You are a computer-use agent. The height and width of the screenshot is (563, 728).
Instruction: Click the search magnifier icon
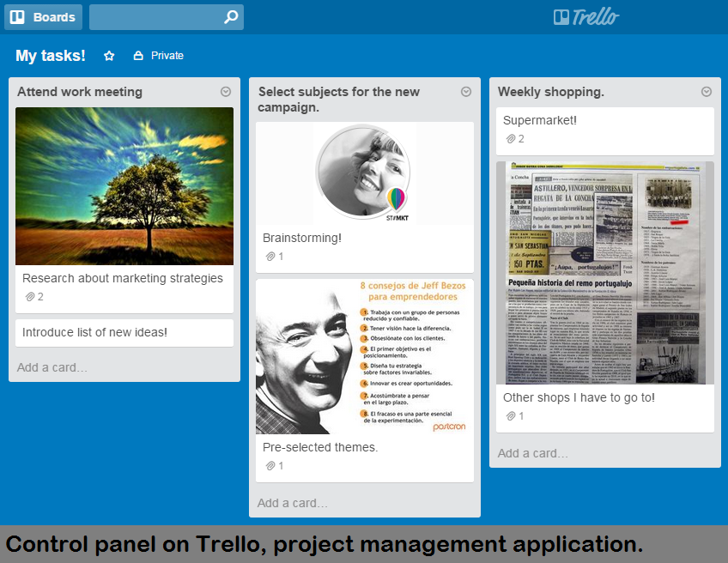(x=230, y=17)
